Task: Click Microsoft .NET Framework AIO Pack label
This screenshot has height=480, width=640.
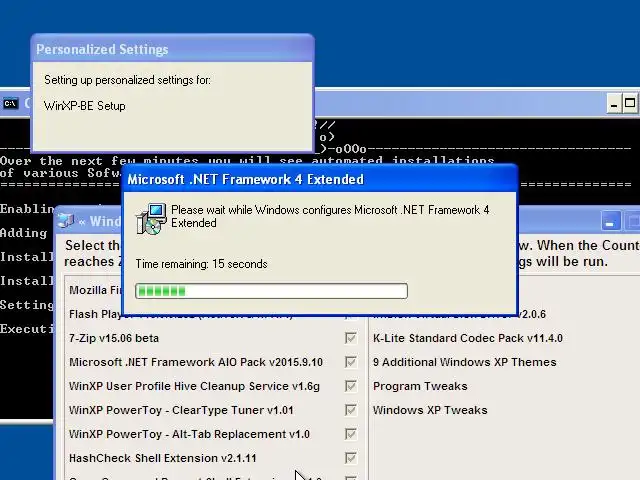Action: [x=196, y=362]
